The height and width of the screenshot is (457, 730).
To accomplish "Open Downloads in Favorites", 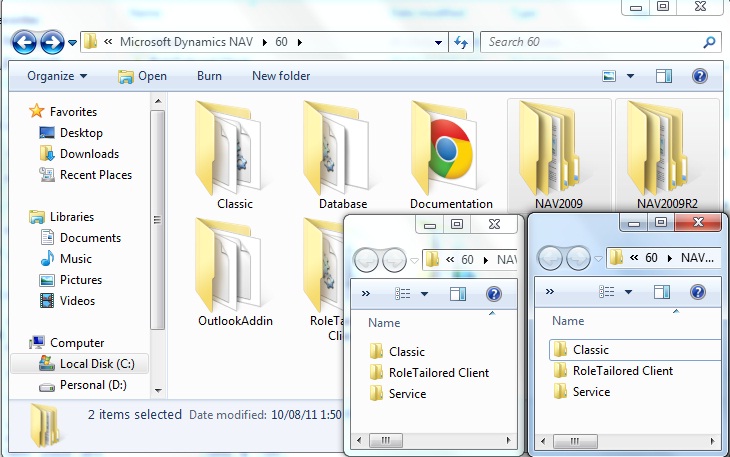I will tap(89, 154).
